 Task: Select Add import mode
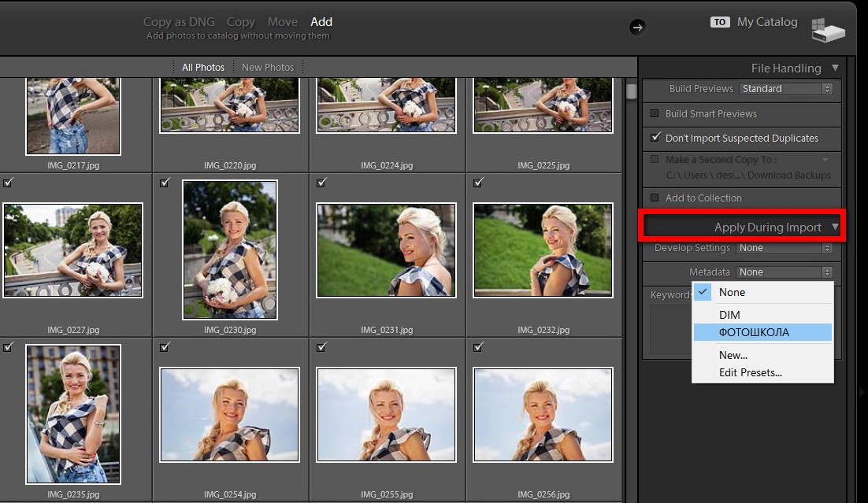click(321, 21)
